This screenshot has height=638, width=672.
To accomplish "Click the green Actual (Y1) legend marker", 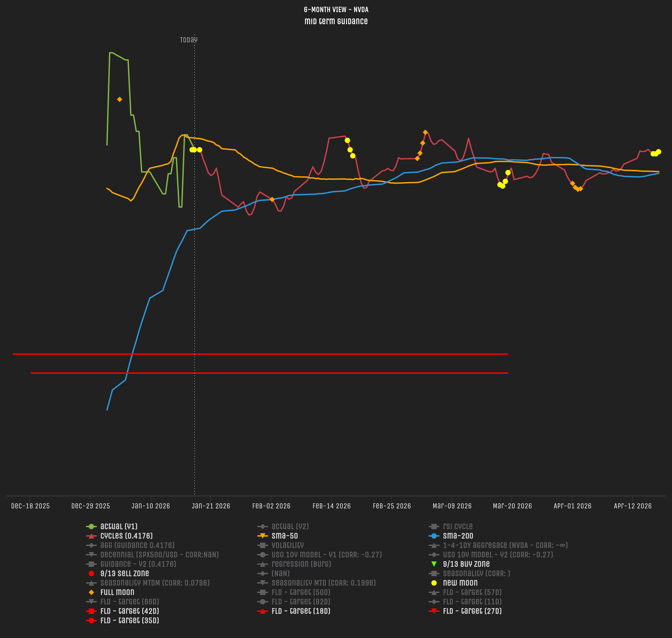I will click(91, 527).
